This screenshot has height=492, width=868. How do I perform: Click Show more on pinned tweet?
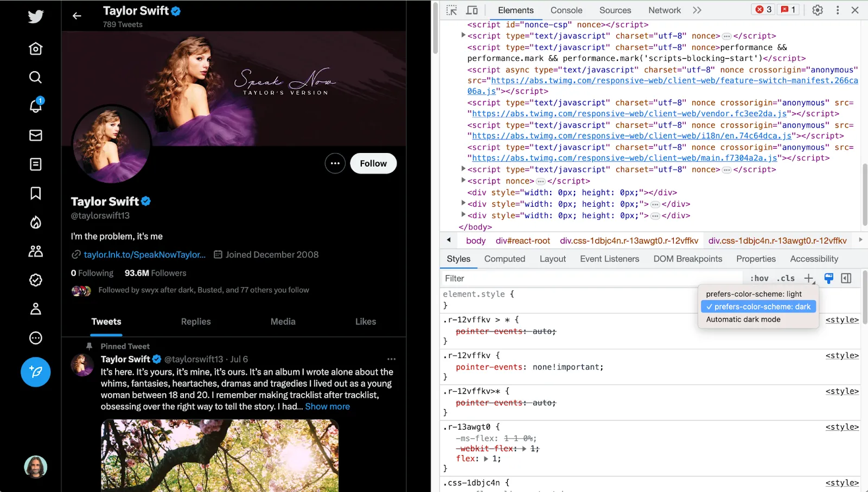(x=328, y=406)
